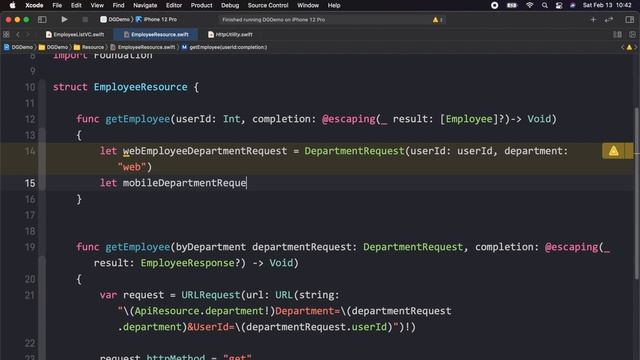640x360 pixels.
Task: Click the "web" string literal
Action: point(132,167)
